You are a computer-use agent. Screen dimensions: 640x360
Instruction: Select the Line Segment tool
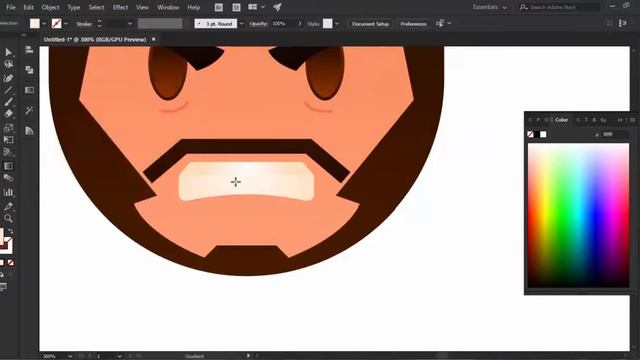click(x=8, y=90)
